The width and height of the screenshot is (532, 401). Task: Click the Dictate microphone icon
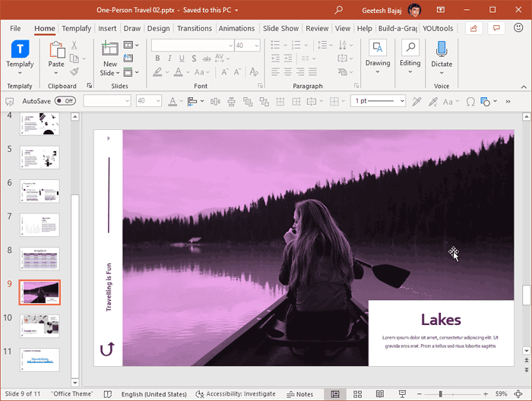(x=442, y=49)
